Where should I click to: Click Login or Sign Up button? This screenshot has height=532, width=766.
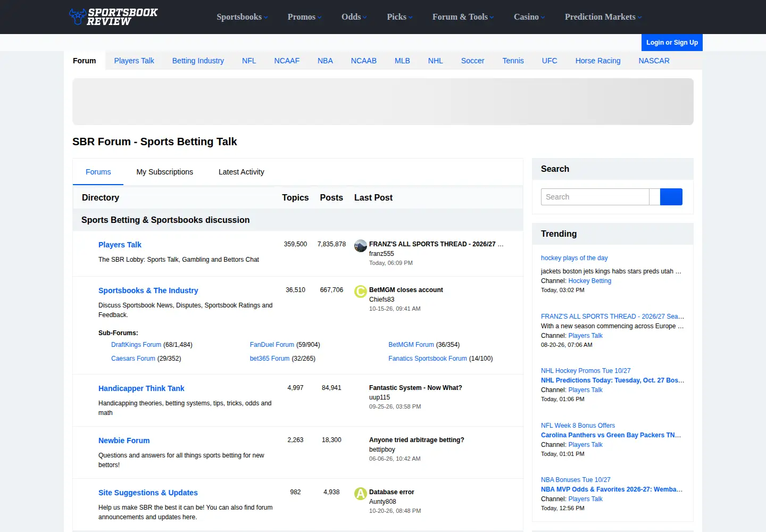(x=672, y=43)
